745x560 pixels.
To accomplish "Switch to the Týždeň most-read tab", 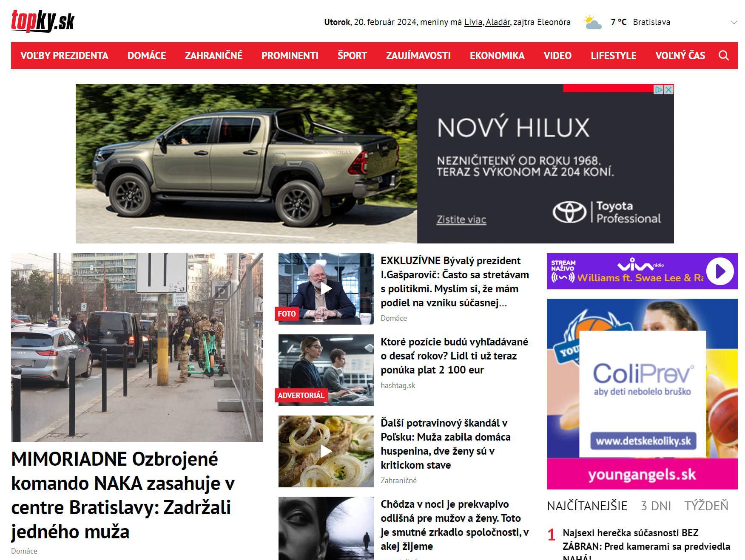I will point(706,506).
